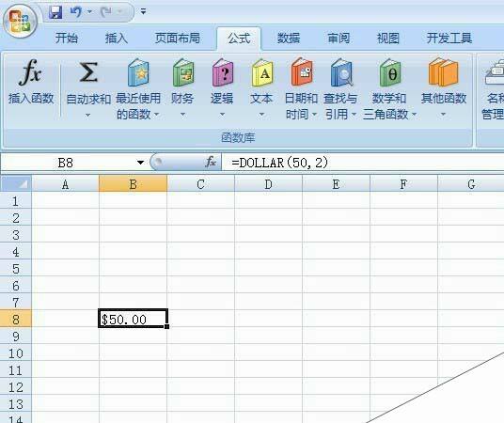Click the 自动求和 sigma icon
Viewport: 504px width, 423px height.
click(x=88, y=72)
